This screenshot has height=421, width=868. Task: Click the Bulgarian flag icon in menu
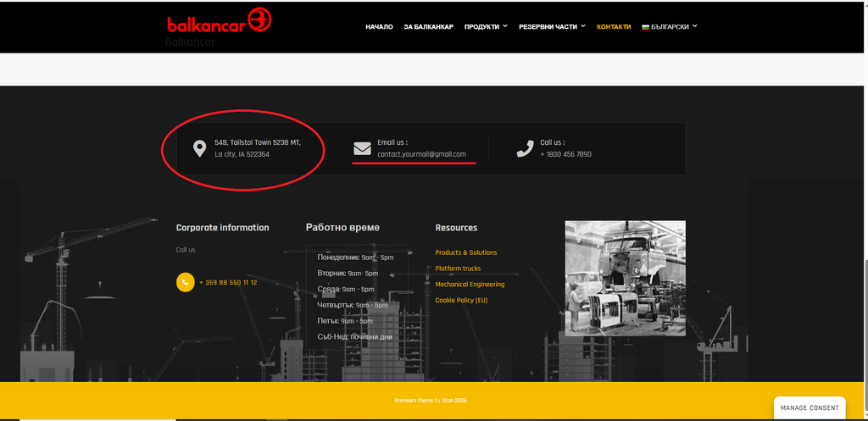[x=645, y=26]
